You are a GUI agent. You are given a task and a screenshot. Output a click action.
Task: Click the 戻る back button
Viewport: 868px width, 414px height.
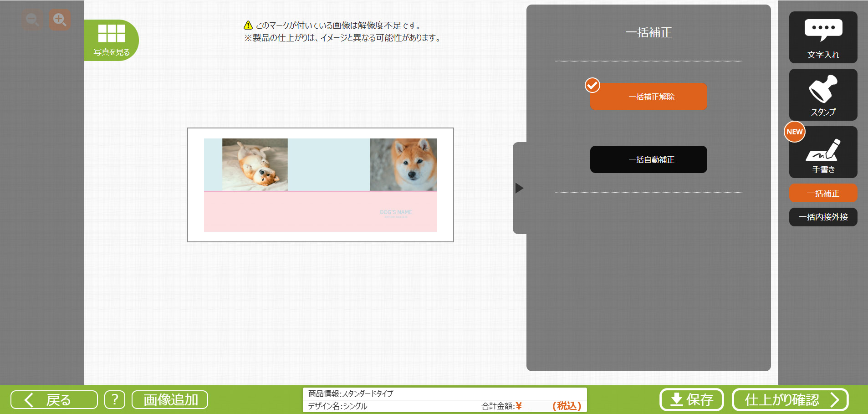(54, 400)
